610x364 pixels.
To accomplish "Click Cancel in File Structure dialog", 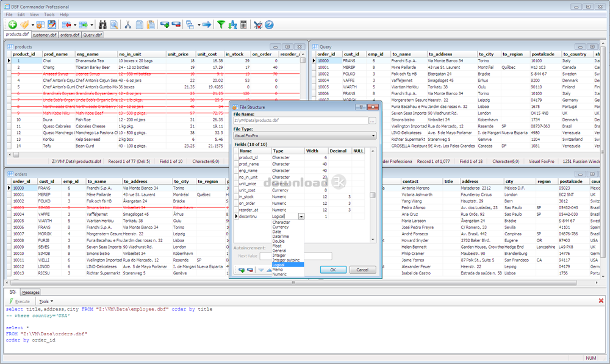I will pos(362,270).
